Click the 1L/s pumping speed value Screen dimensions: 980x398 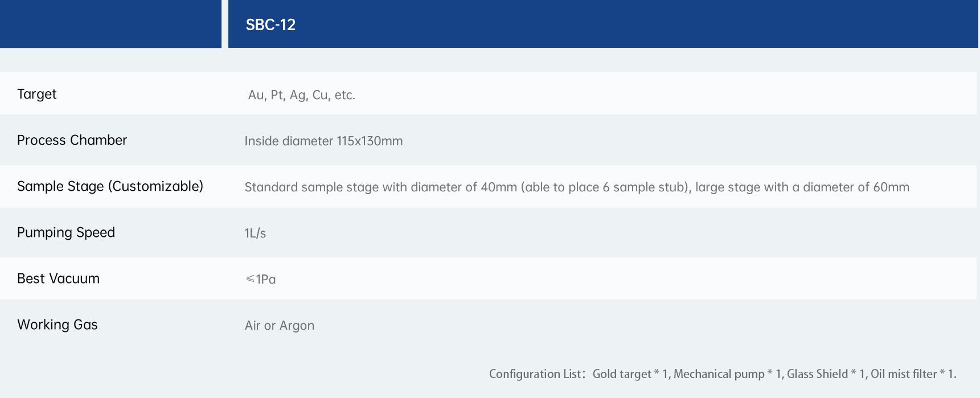tap(255, 233)
